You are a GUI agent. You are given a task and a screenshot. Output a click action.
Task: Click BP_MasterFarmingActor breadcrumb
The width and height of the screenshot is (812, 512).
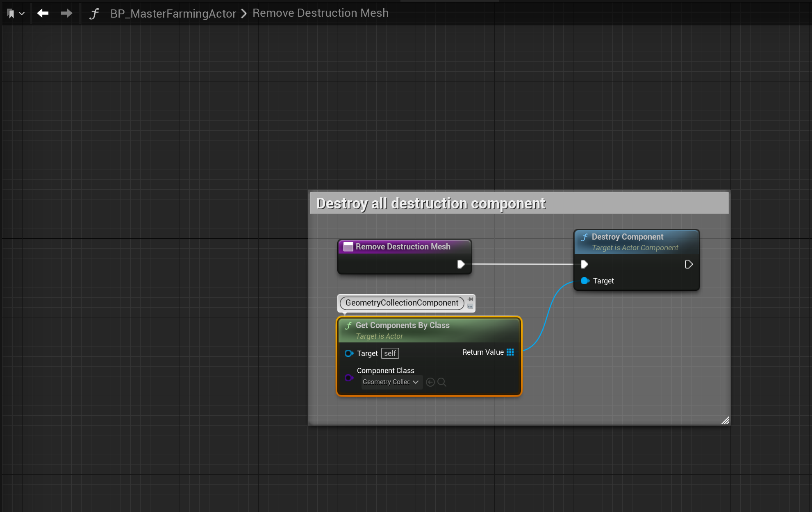[x=173, y=14]
